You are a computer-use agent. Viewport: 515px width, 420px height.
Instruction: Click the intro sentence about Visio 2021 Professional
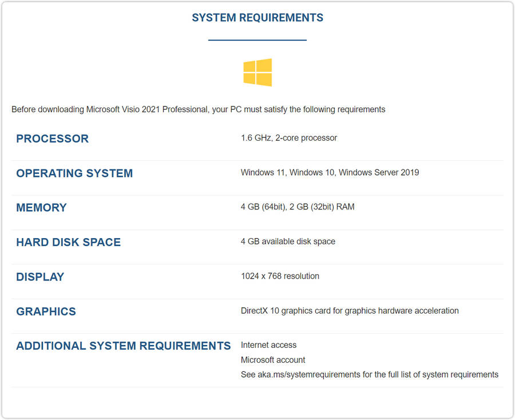pyautogui.click(x=198, y=109)
